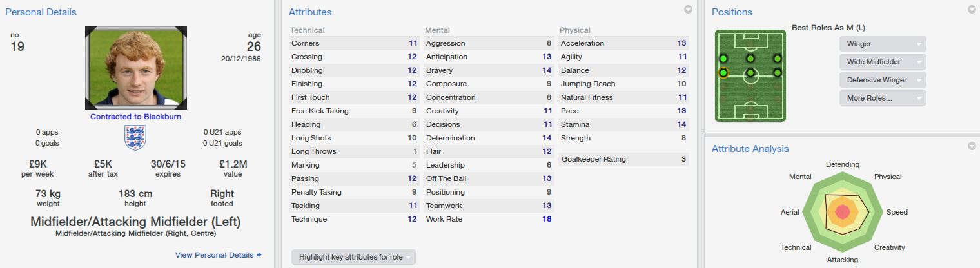
Task: Open the Positions panel options arrow
Action: 972,10
